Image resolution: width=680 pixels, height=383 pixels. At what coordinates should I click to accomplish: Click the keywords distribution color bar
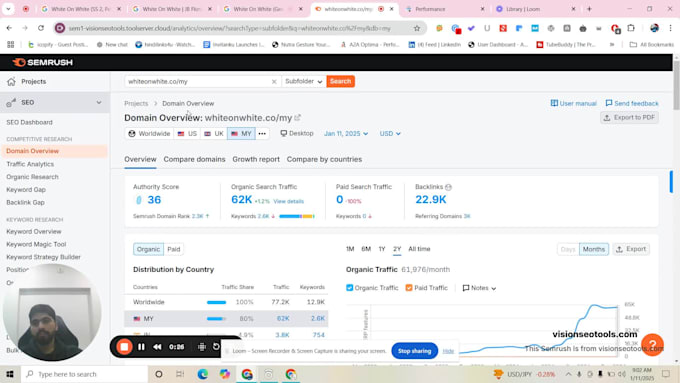[x=297, y=216]
